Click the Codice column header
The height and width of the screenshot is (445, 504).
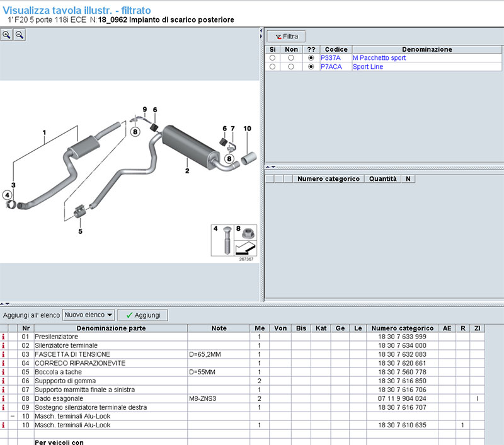point(336,49)
